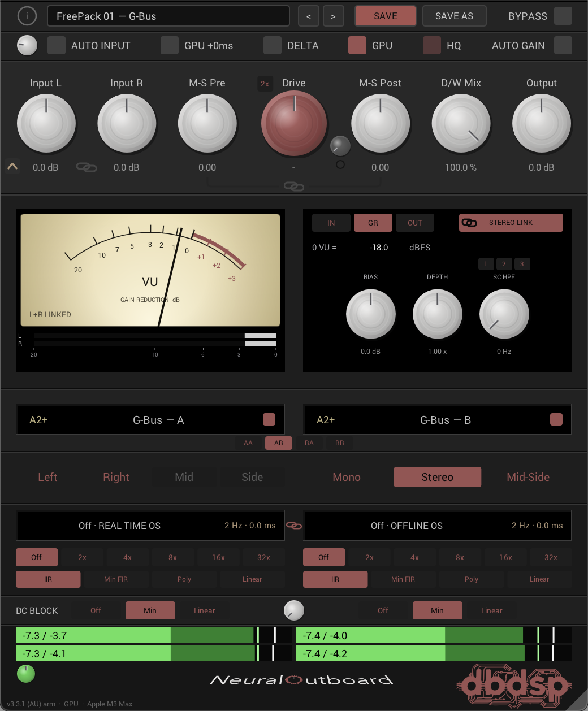Go to next preset arrow

pyautogui.click(x=333, y=16)
